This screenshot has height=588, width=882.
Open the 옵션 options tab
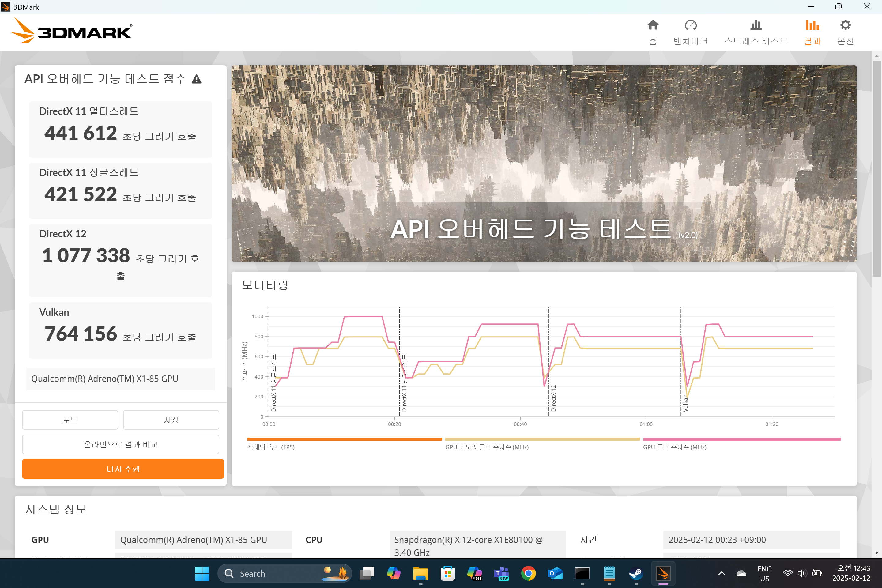tap(845, 32)
